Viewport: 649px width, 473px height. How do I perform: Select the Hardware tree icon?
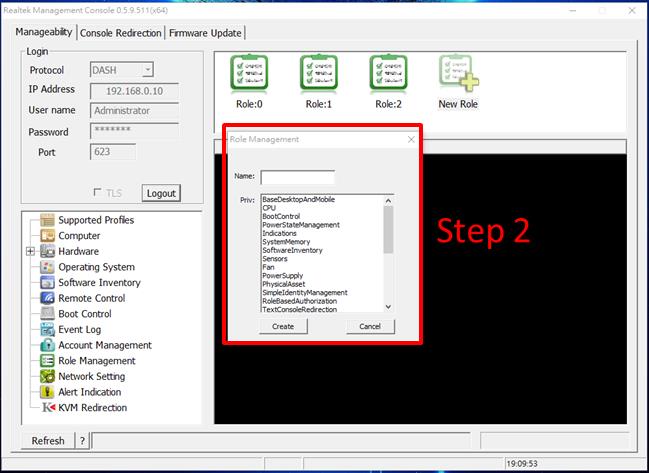click(47, 251)
